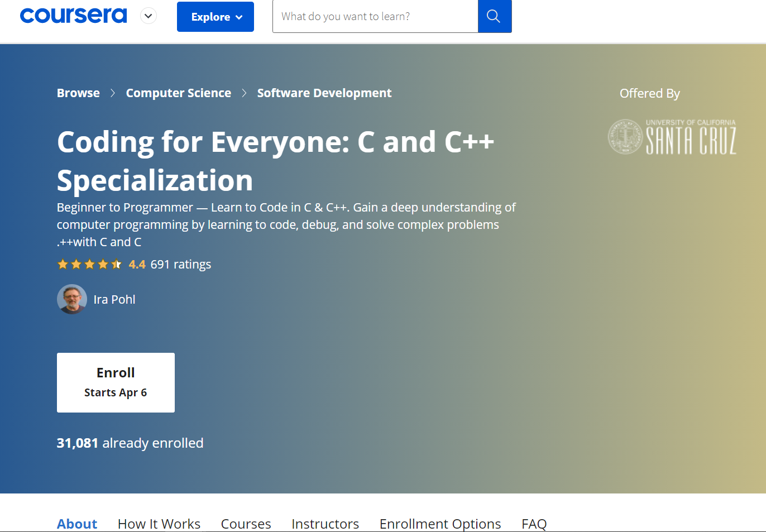Click the 'Beginner to Programmer' description text
Image resolution: width=766 pixels, height=532 pixels.
[286, 224]
